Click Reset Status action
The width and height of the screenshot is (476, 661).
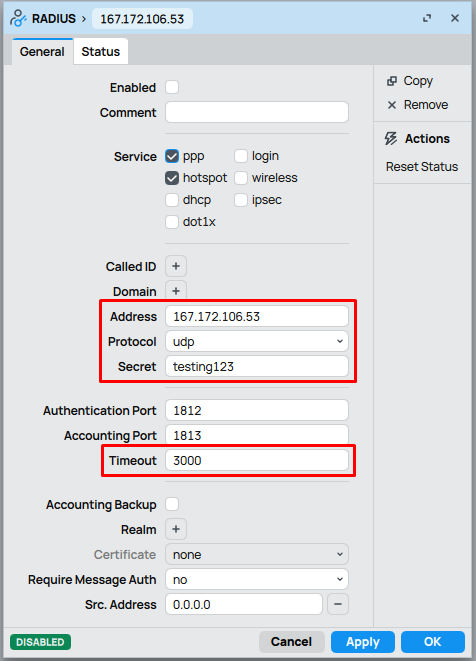click(x=422, y=167)
